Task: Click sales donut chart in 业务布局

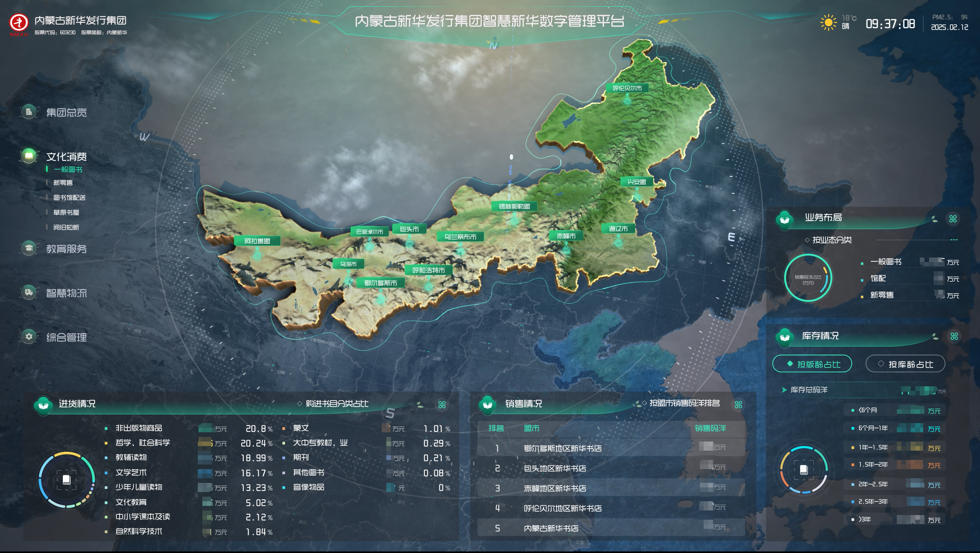Action: coord(808,278)
